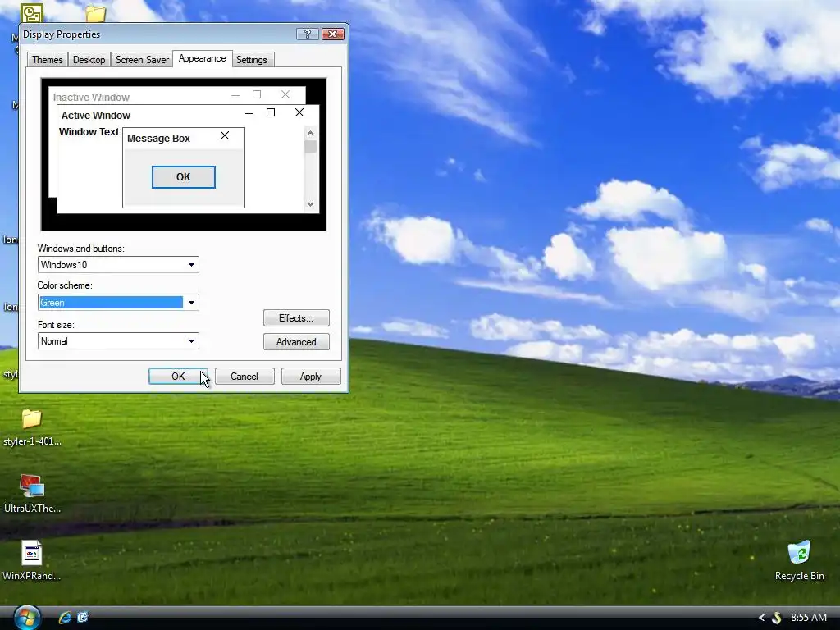
Task: Click the Styler tray icon
Action: (776, 619)
